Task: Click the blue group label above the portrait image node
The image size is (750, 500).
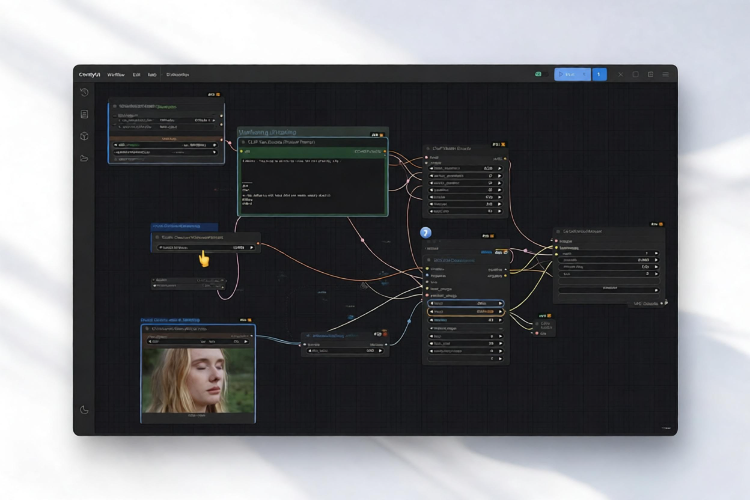Action: pos(171,320)
